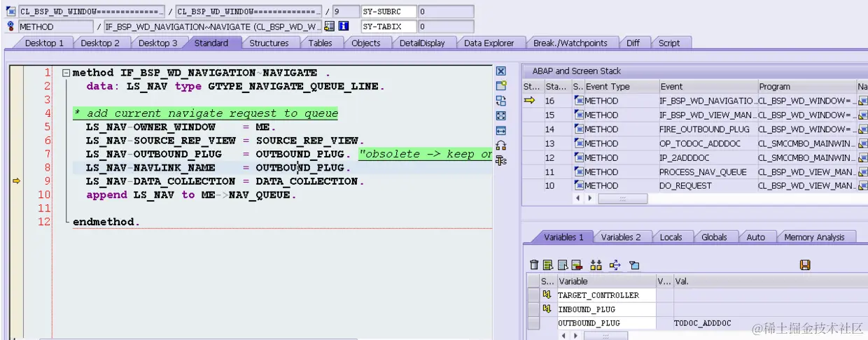This screenshot has width=868, height=340.
Task: Click the TARGET_CONTROLLER change icon
Action: 547,295
